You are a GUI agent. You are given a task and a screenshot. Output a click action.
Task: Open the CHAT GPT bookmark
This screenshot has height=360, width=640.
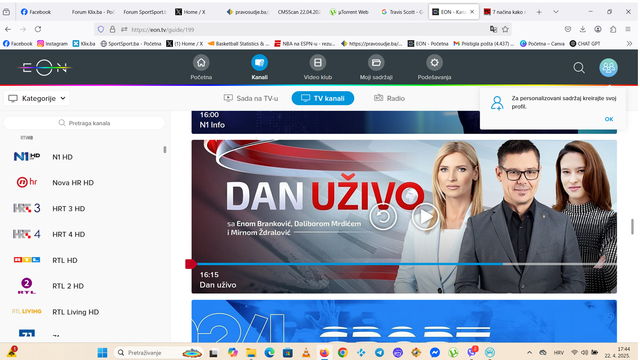click(584, 44)
